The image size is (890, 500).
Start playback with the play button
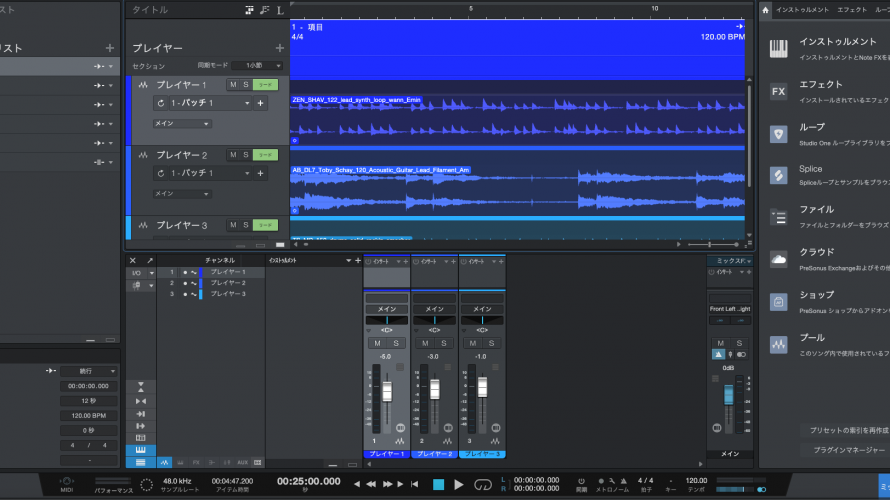[459, 484]
